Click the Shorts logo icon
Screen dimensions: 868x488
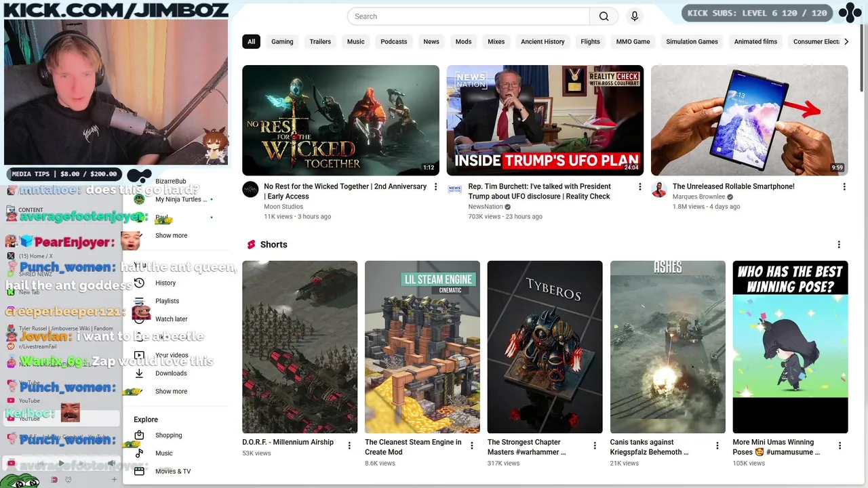(x=252, y=245)
